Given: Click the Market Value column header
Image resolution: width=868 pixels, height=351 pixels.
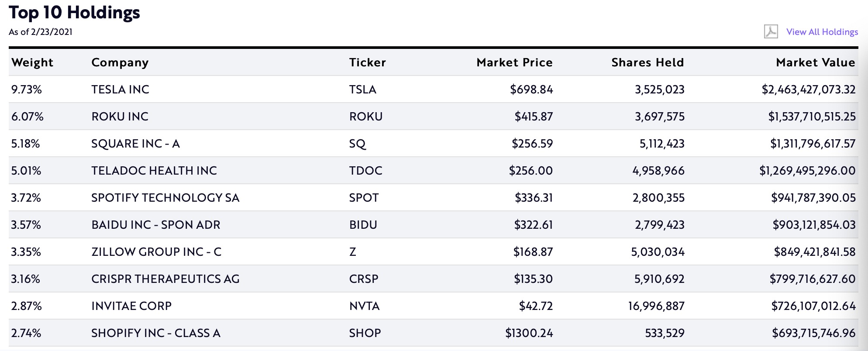Looking at the screenshot, I should pyautogui.click(x=815, y=62).
